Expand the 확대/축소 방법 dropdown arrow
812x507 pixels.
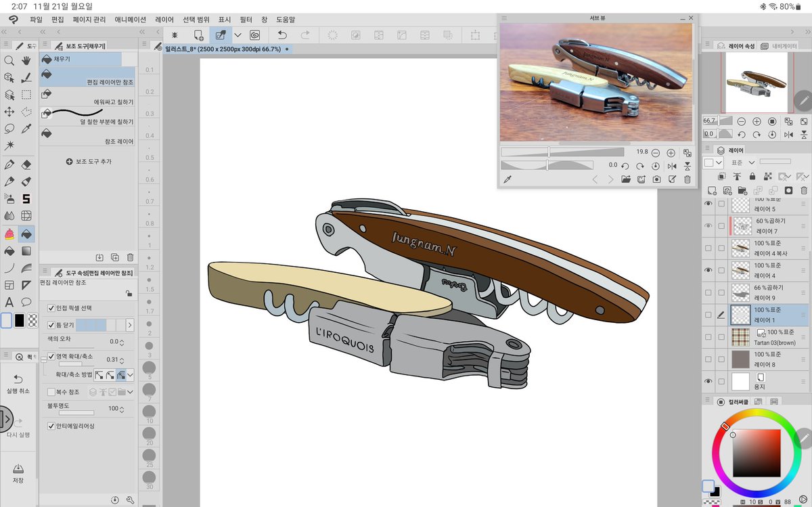coord(130,374)
